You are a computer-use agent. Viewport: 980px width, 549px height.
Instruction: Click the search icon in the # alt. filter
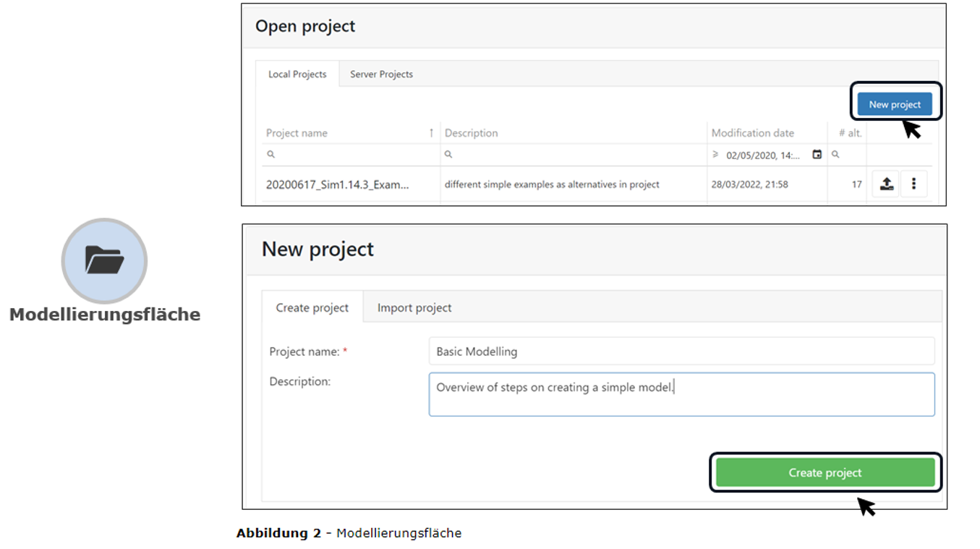point(835,155)
